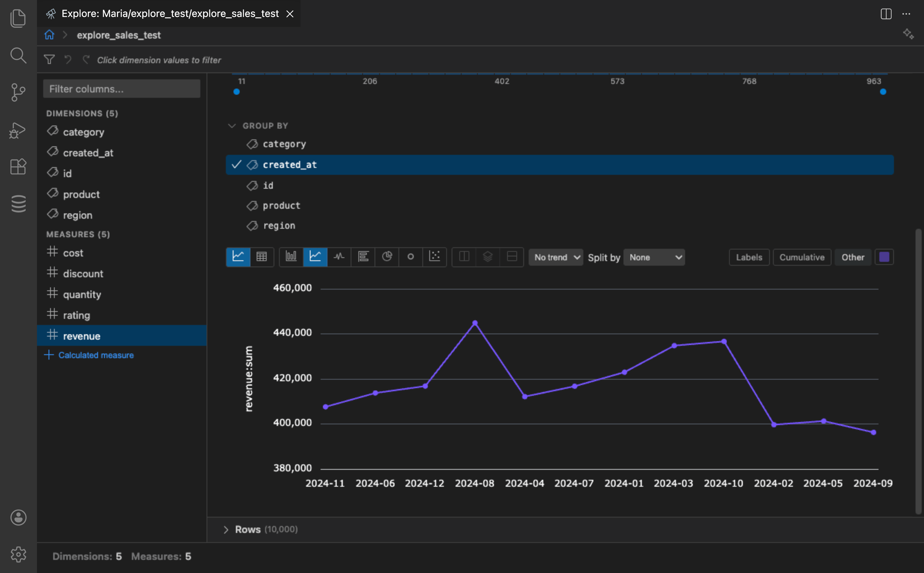Click the purple chart color swatch
The width and height of the screenshot is (924, 573).
(884, 257)
